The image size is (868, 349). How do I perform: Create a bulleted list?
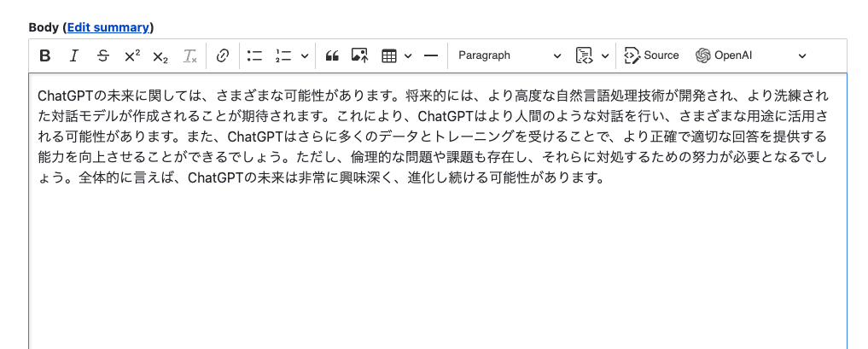(x=254, y=55)
